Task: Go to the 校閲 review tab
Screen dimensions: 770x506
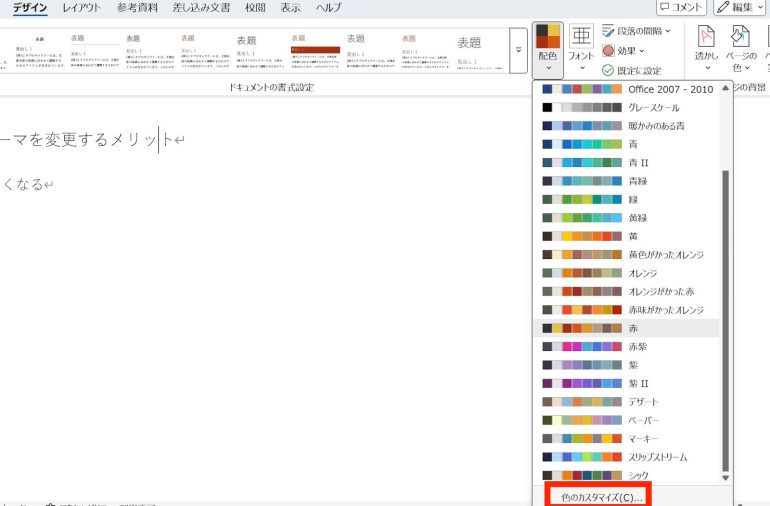Action: point(255,8)
